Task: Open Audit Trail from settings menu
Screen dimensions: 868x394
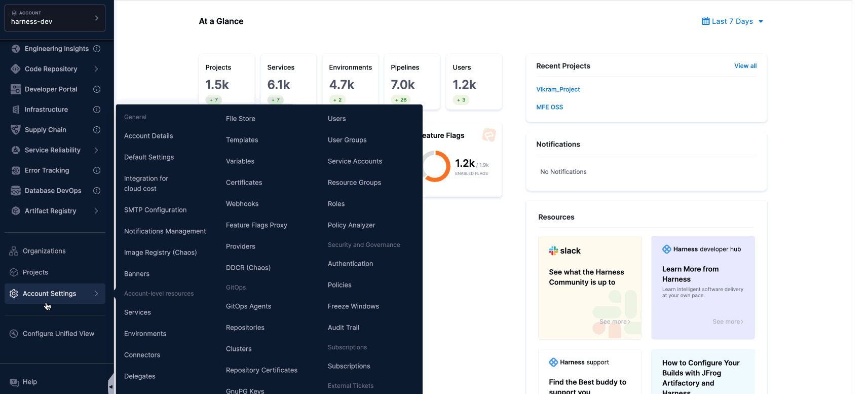Action: pyautogui.click(x=343, y=328)
